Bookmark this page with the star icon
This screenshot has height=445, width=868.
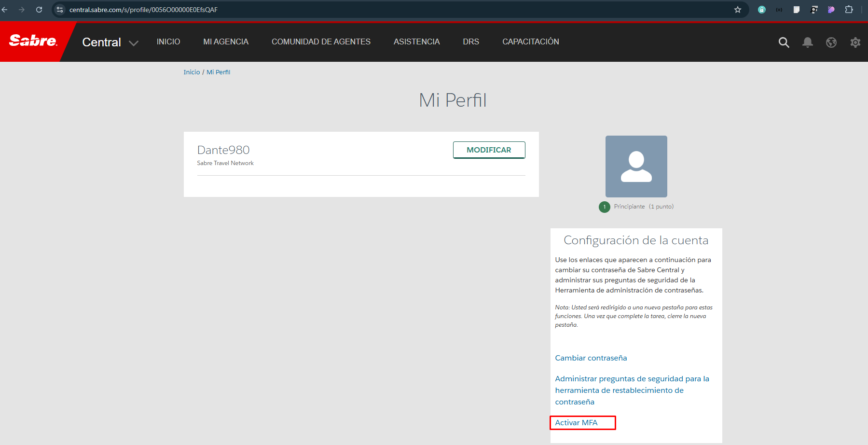point(737,10)
